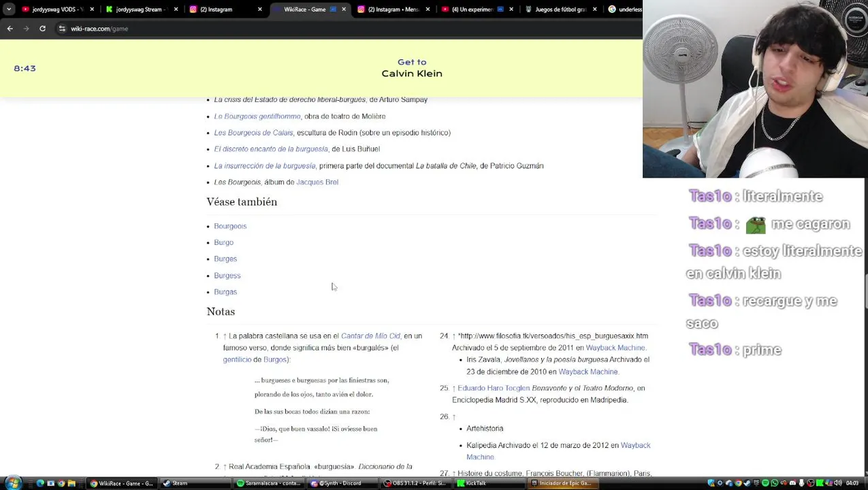Screen dimensions: 868x490
Task: Follow El discreto encanto de la burguesía link
Action: (x=271, y=149)
